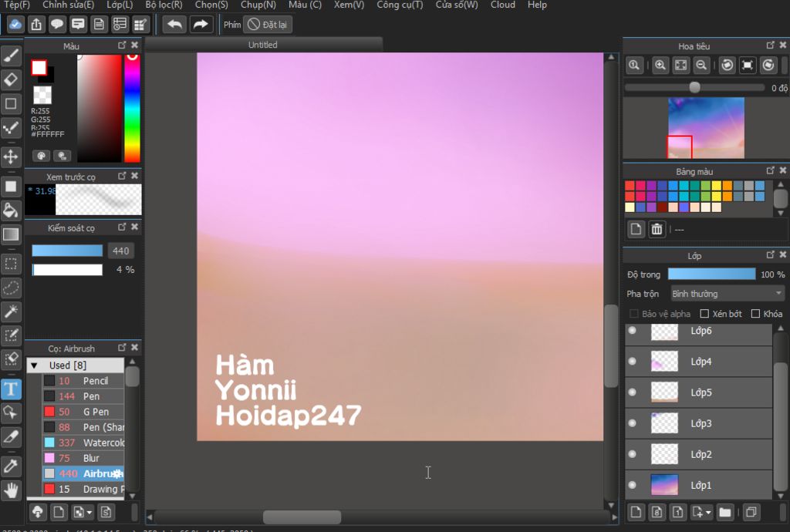This screenshot has width=790, height=532.
Task: Create new layer with bottom page icon
Action: (x=636, y=513)
